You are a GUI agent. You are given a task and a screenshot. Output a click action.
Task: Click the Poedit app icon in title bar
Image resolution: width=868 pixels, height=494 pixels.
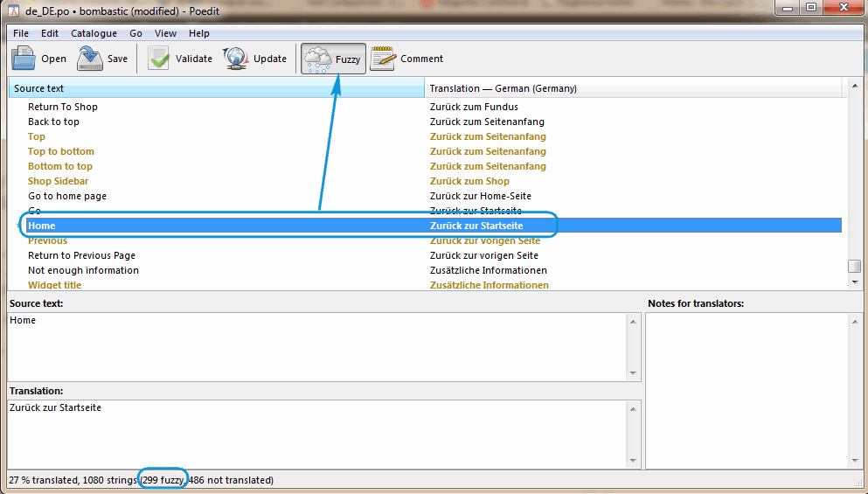tap(13, 9)
